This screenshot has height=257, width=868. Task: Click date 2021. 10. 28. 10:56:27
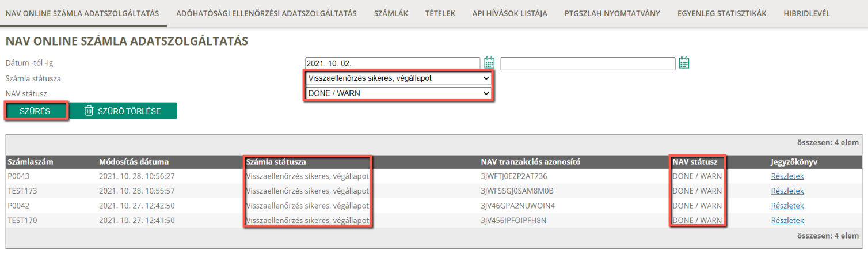136,176
